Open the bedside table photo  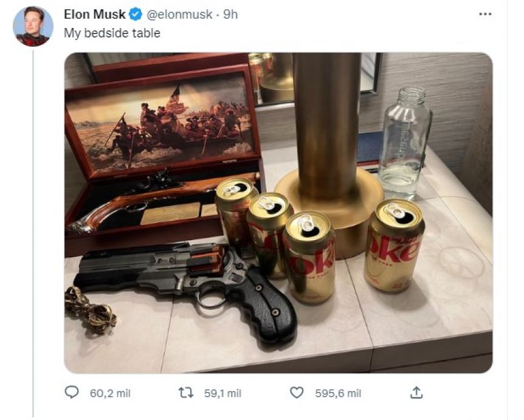click(278, 213)
